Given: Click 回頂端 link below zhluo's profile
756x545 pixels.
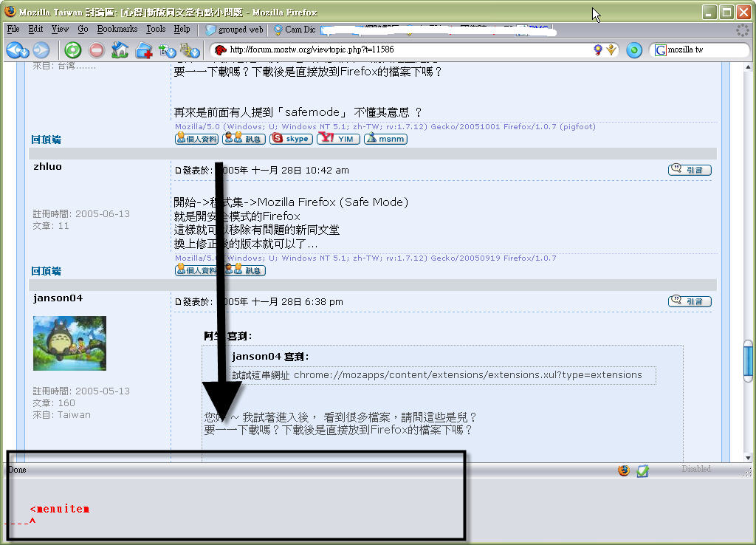Looking at the screenshot, I should pyautogui.click(x=47, y=271).
